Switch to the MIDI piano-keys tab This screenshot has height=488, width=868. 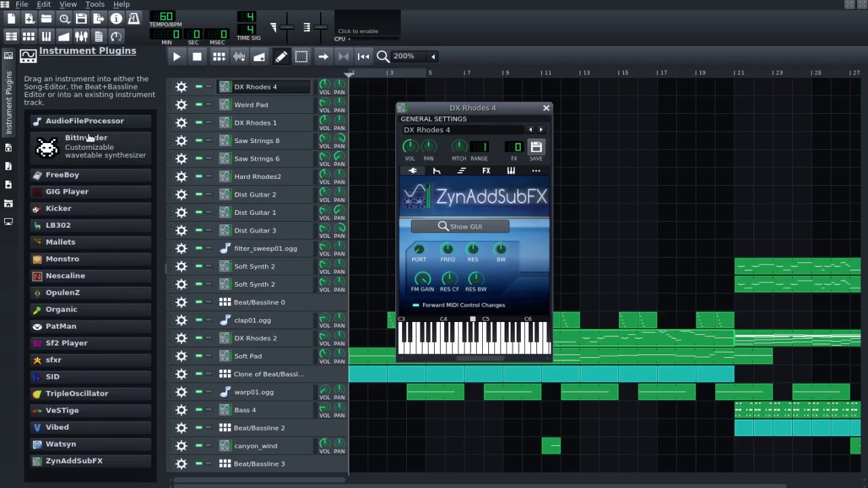pyautogui.click(x=511, y=171)
